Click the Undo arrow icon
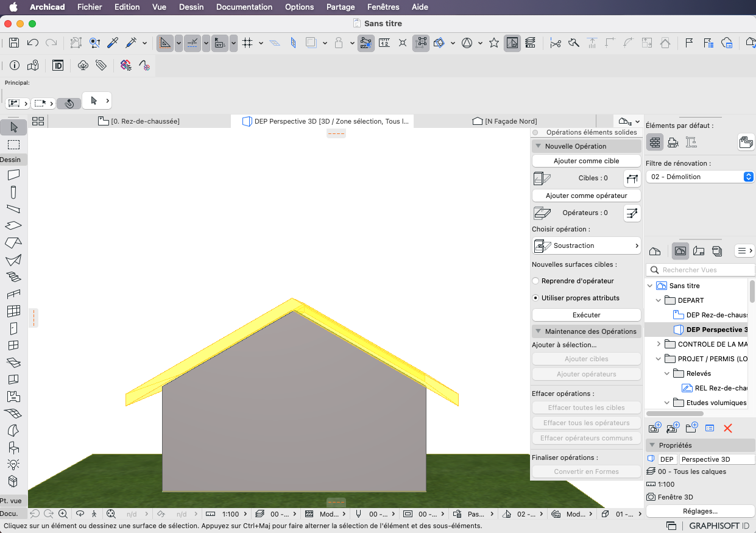 [x=33, y=43]
